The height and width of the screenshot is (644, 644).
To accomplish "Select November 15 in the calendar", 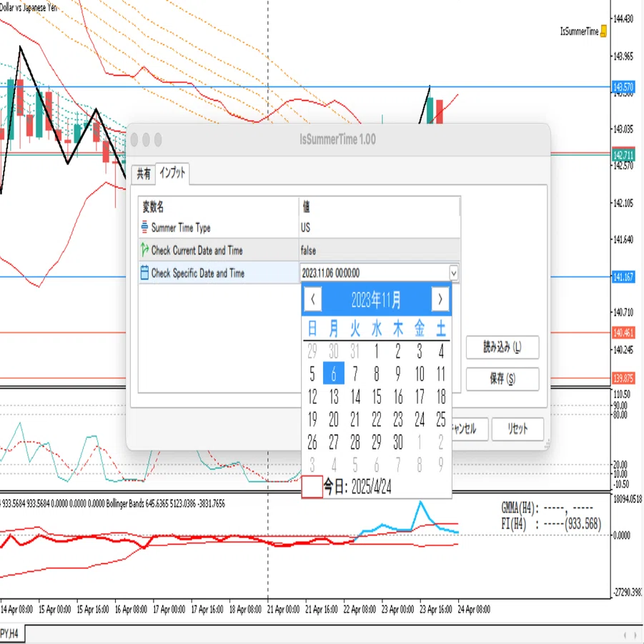I will pos(377,397).
